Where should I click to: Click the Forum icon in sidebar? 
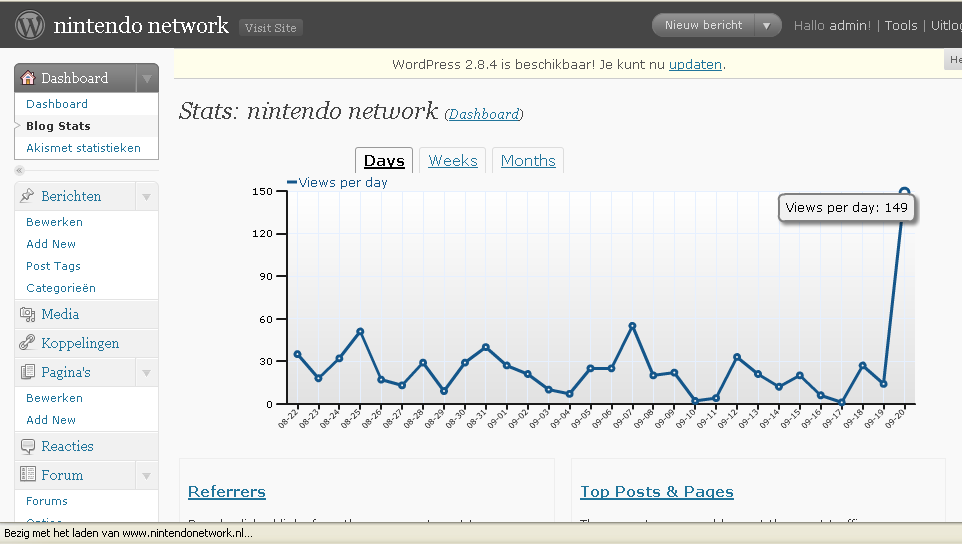[28, 474]
